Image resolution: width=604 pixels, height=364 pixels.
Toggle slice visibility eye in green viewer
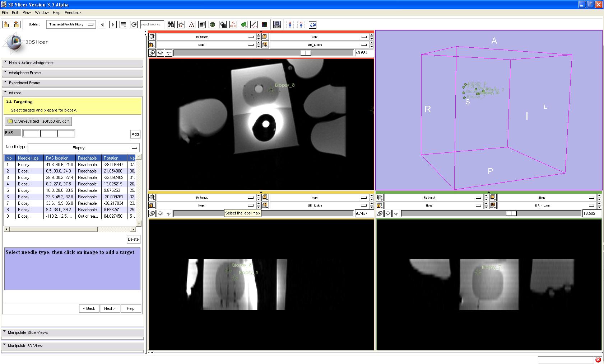click(x=388, y=213)
